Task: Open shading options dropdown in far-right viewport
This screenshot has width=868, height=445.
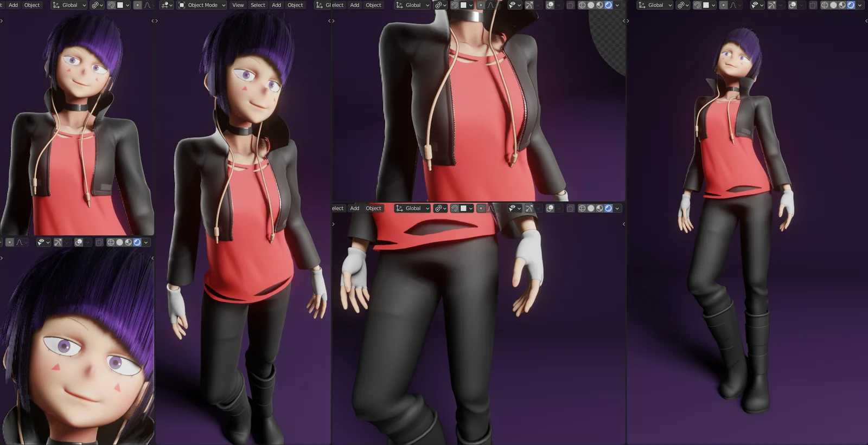Action: pos(859,5)
